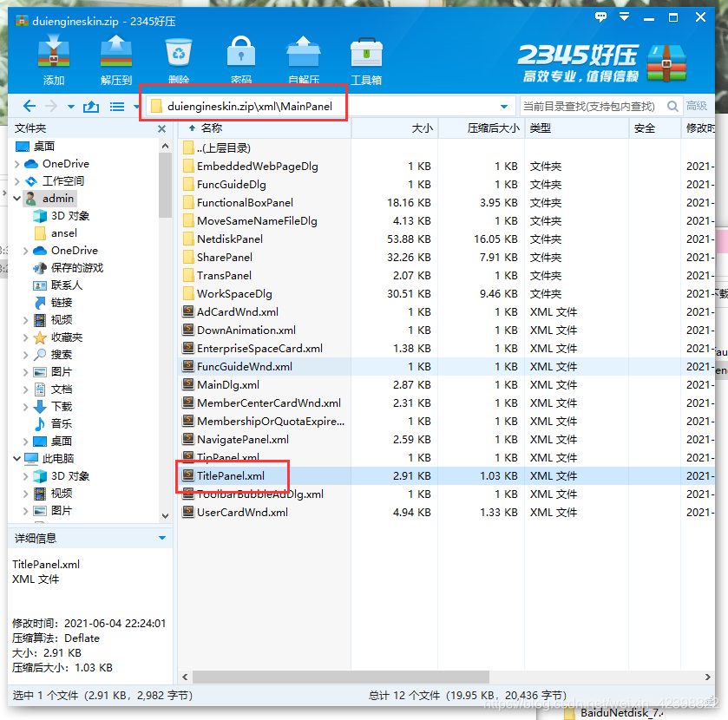Click the 删除 (Delete) recycle bin icon

tap(179, 51)
